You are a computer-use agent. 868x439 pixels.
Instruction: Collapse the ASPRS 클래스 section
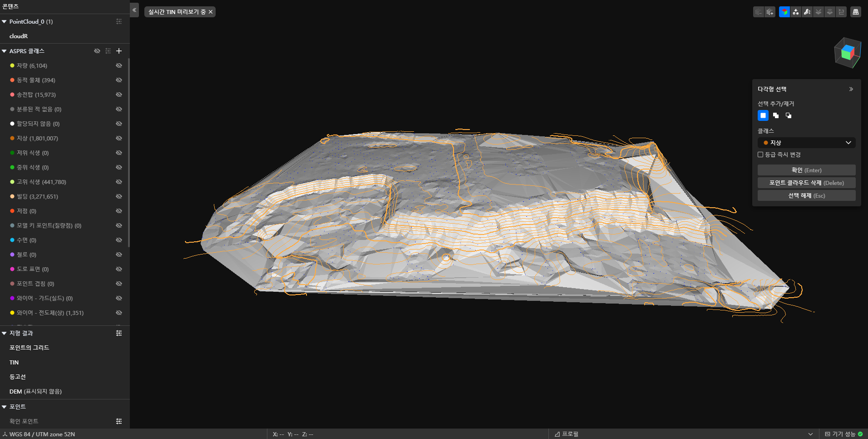(4, 51)
